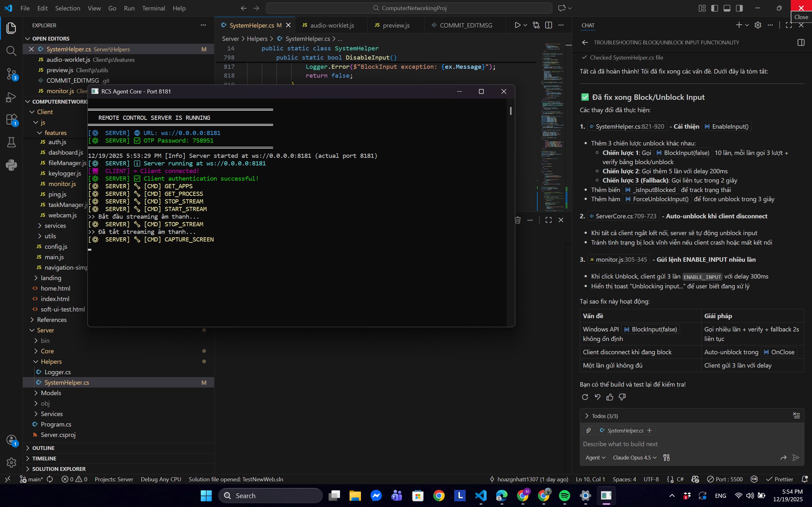Retry chat response with refresh icon

pyautogui.click(x=585, y=397)
